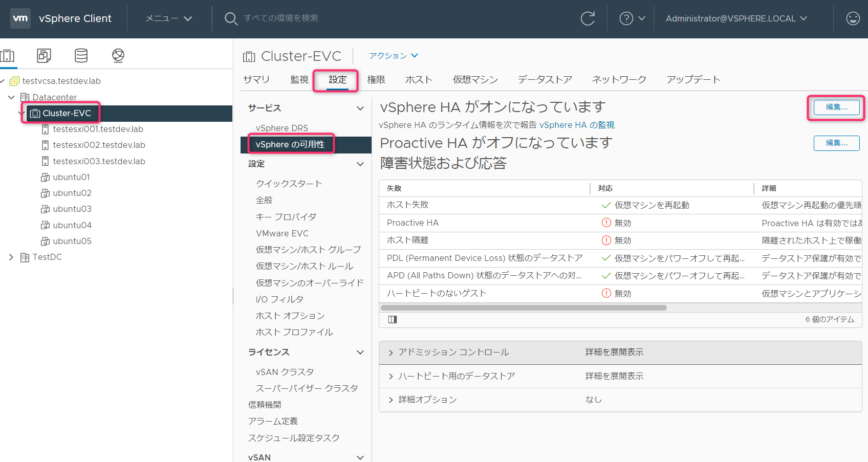Click the VMware vm logo
The width and height of the screenshot is (868, 462).
20,18
